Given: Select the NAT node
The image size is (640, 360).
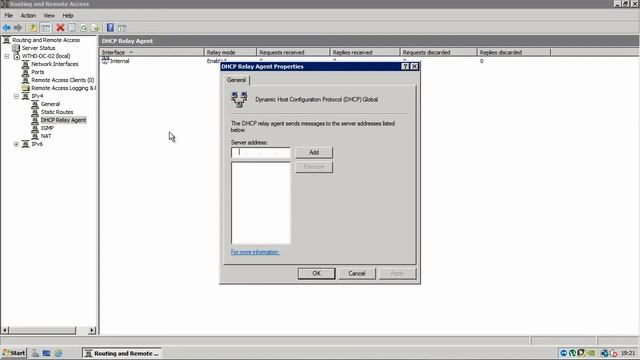Looking at the screenshot, I should click(46, 136).
